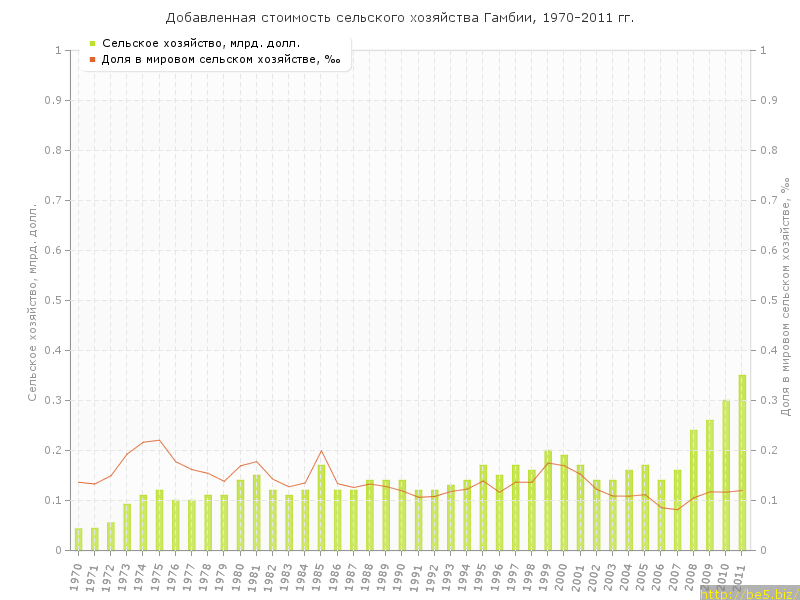Click the green legend marker for Сельское хозяйство

93,43
